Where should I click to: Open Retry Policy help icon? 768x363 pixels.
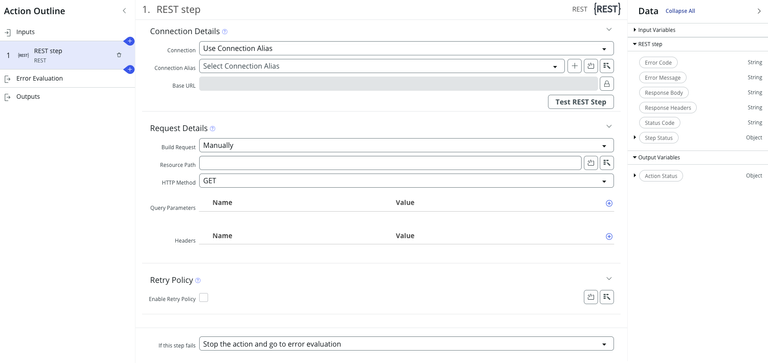(198, 281)
